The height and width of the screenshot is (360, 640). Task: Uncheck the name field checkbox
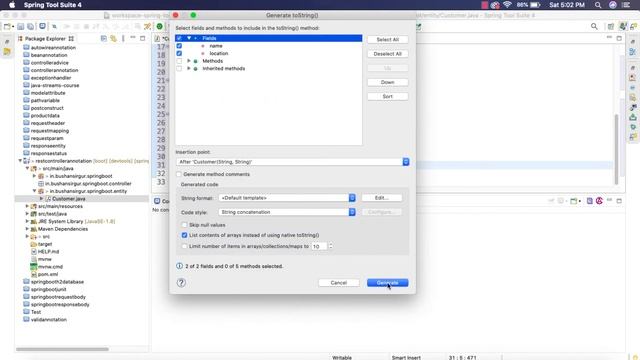pos(179,46)
